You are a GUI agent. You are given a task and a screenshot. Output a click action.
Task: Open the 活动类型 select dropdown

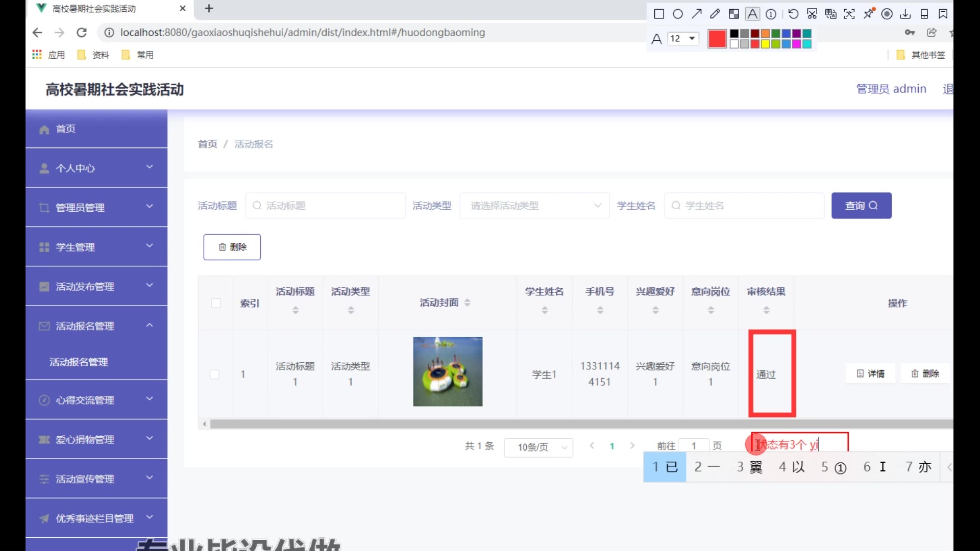click(x=534, y=206)
